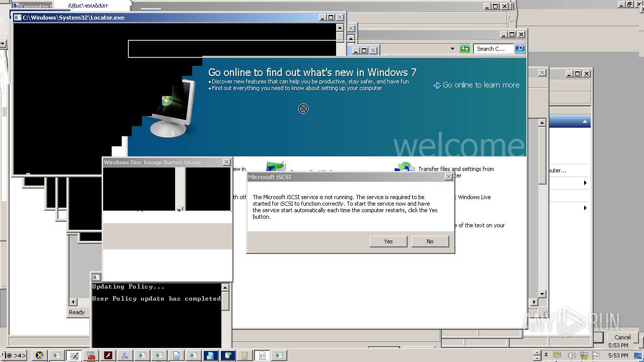Screen dimensions: 644x362
Task: Click No in the Microsoft iSCSI dialog
Action: (x=430, y=241)
